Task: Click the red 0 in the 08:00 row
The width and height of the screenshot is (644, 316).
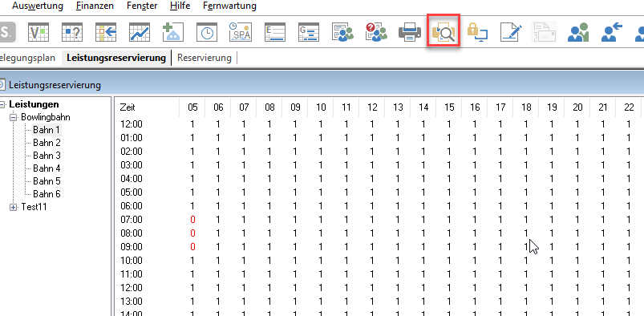Action: coord(192,233)
